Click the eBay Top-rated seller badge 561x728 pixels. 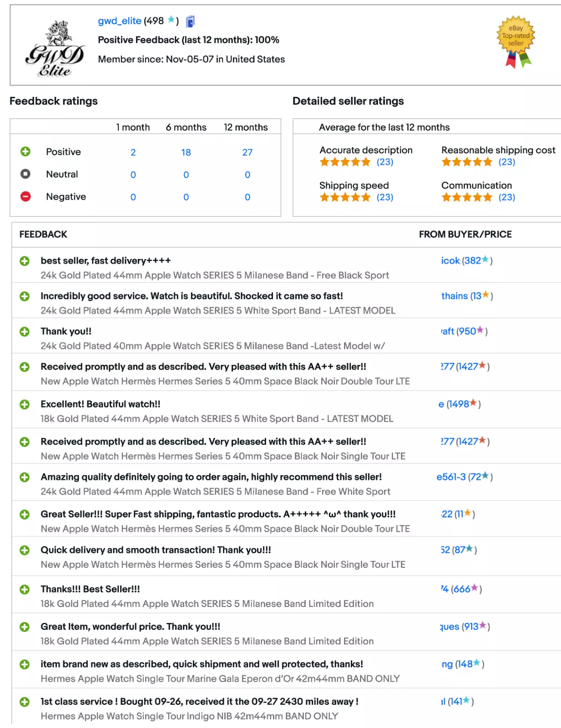516,42
